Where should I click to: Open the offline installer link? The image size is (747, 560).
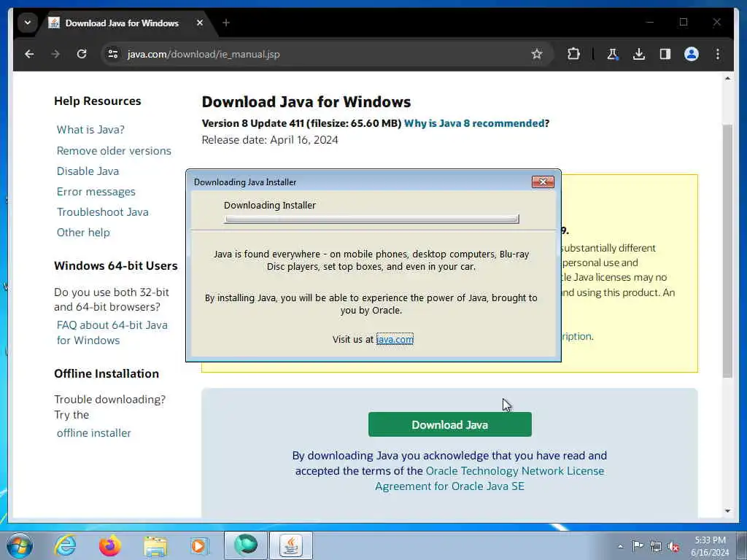[94, 433]
